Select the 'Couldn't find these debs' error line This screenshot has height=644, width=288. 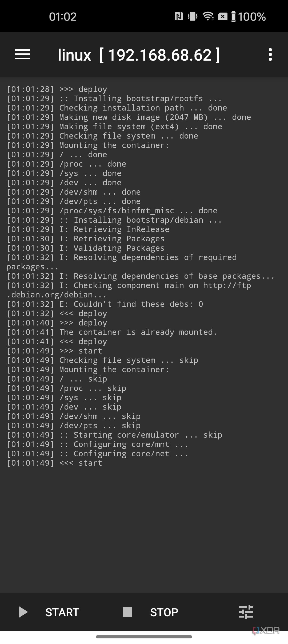point(105,304)
